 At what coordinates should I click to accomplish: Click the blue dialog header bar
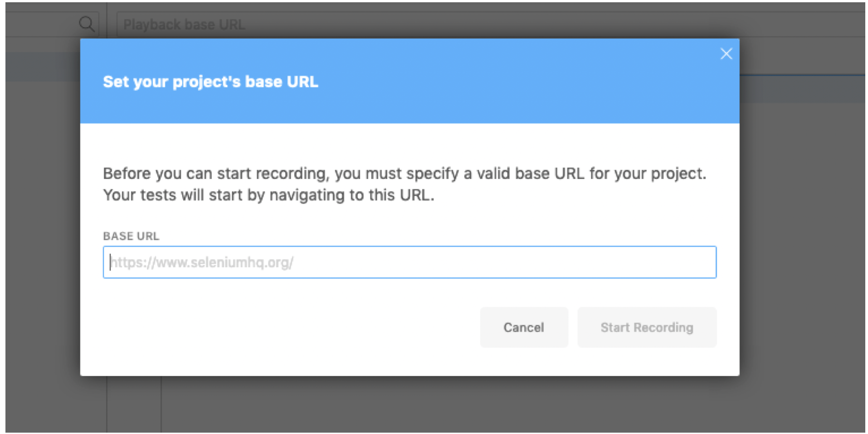(x=410, y=81)
